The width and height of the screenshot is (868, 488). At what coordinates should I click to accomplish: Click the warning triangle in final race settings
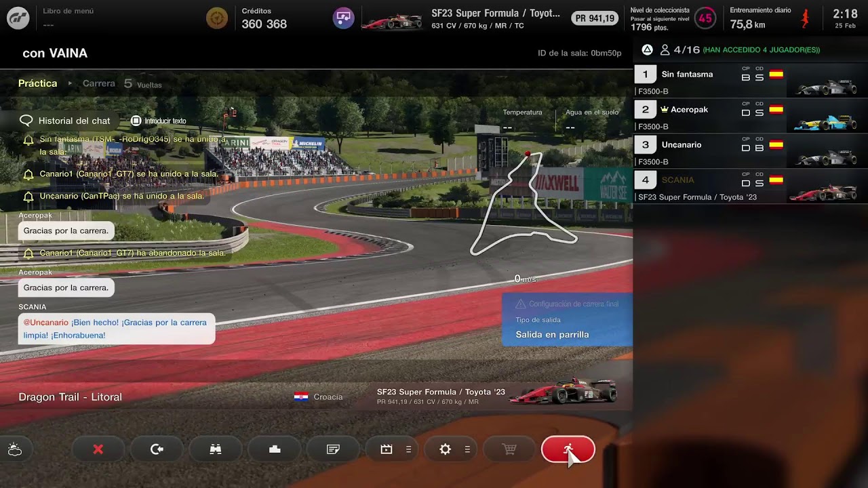pyautogui.click(x=520, y=304)
